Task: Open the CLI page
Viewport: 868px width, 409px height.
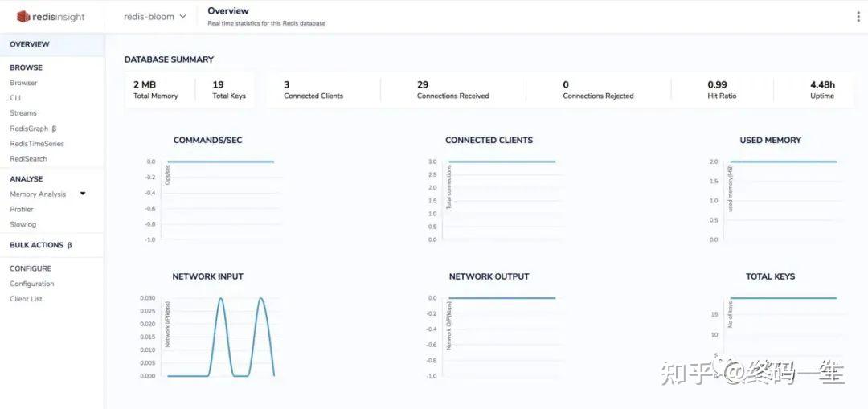Action: [x=15, y=98]
